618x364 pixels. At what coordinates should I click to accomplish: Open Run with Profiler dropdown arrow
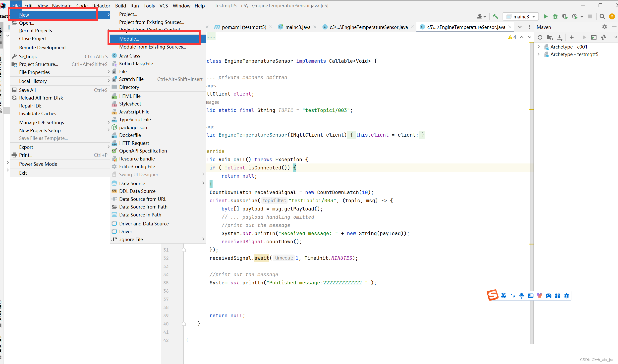coord(582,17)
